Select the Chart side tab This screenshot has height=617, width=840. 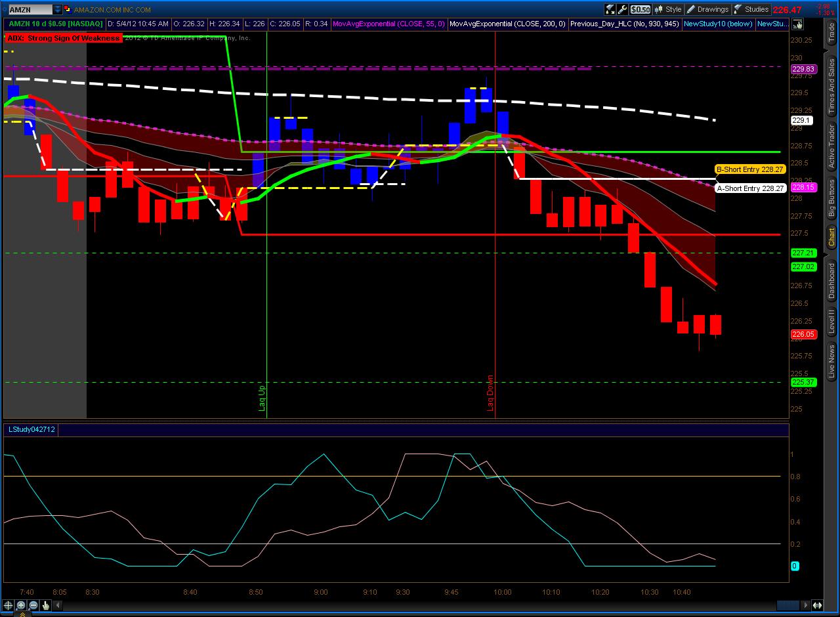pyautogui.click(x=831, y=238)
